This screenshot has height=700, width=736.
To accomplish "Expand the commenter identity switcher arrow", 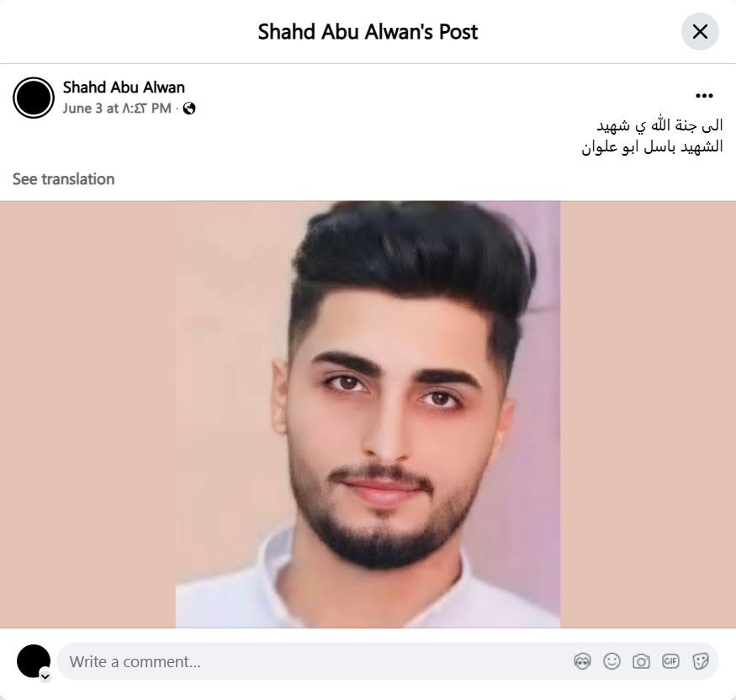I will 45,676.
